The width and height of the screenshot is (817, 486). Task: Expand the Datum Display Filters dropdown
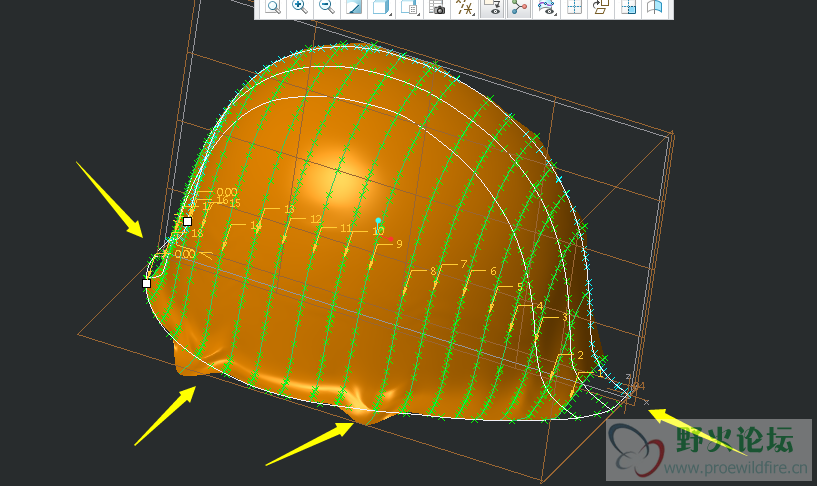[465, 8]
